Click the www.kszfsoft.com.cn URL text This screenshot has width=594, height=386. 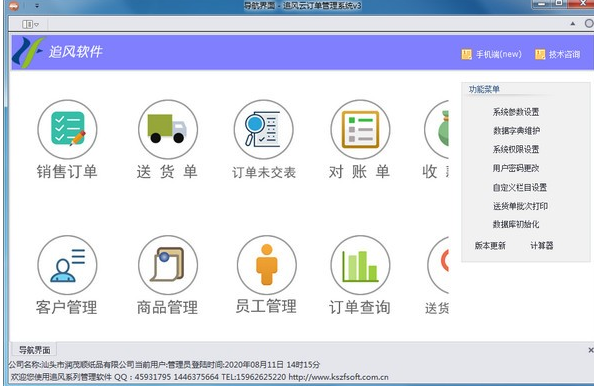[338, 377]
